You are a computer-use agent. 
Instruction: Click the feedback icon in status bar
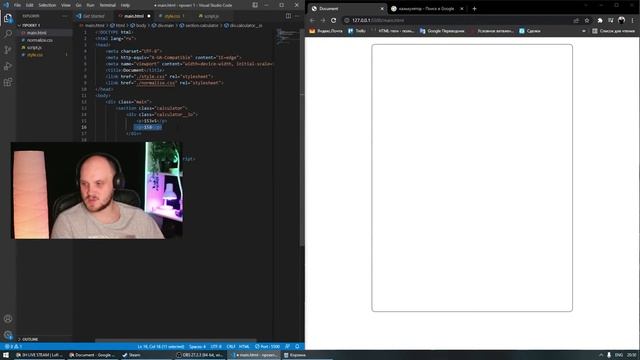pyautogui.click(x=288, y=347)
